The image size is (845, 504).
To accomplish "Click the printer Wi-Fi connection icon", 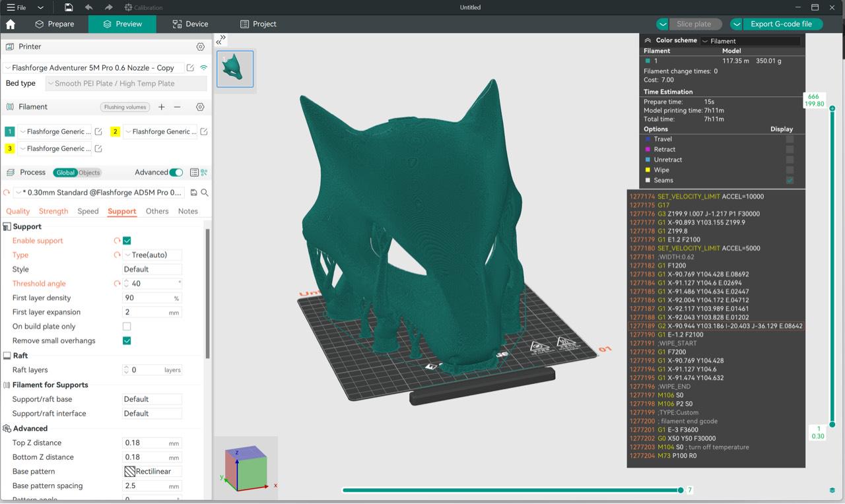I will pyautogui.click(x=203, y=68).
